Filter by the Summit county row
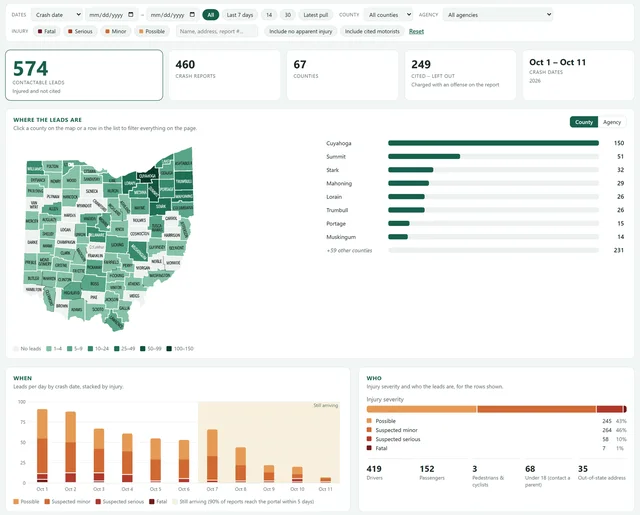This screenshot has height=515, width=640. [x=475, y=157]
